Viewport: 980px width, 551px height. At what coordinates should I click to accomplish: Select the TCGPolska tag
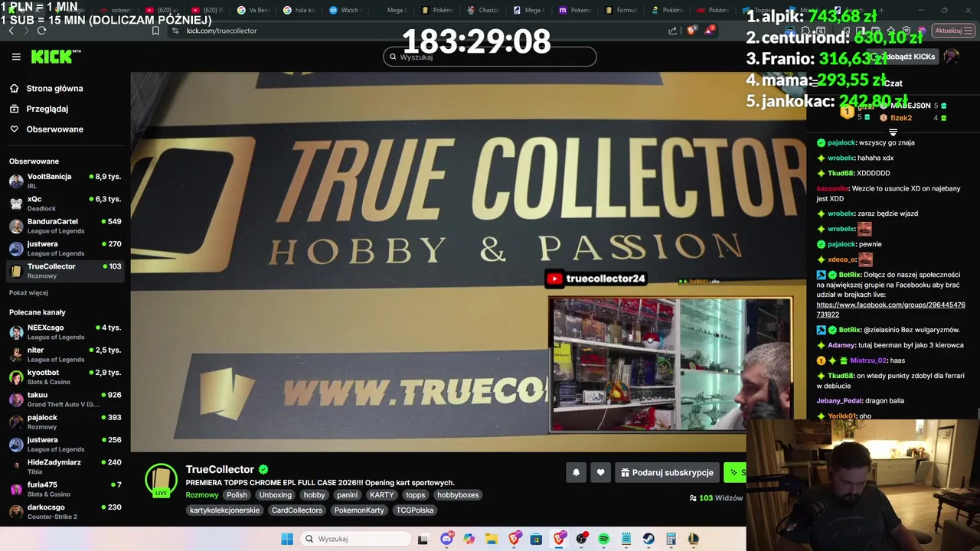click(414, 510)
